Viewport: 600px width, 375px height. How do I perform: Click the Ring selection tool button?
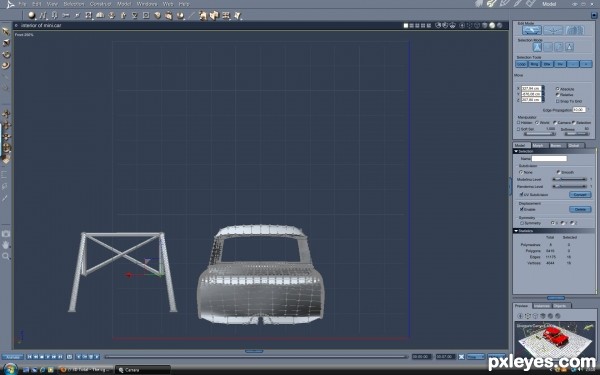tap(535, 64)
